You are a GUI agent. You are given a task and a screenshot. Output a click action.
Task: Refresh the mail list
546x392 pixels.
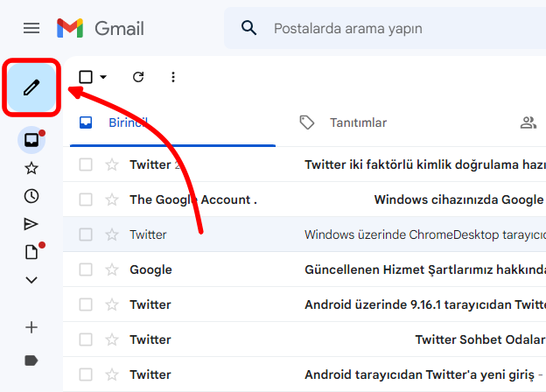coord(138,77)
